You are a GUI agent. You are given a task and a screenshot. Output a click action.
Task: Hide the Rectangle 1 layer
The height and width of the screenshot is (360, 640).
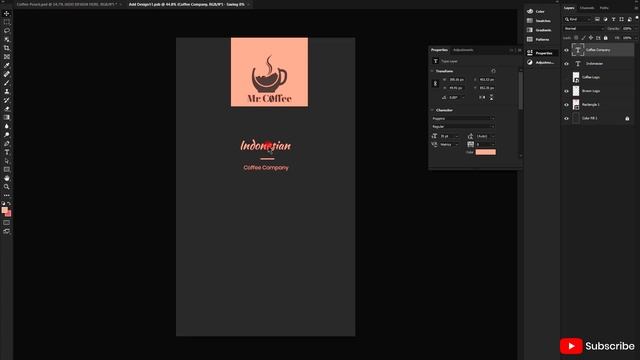pyautogui.click(x=566, y=104)
